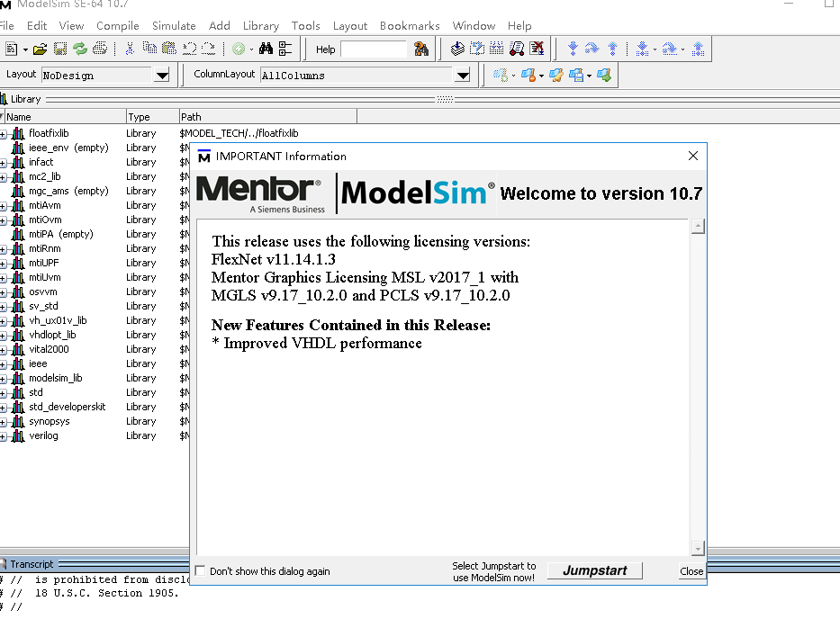Click the Step Into blue arrow icon
The image size is (840, 619).
[573, 49]
